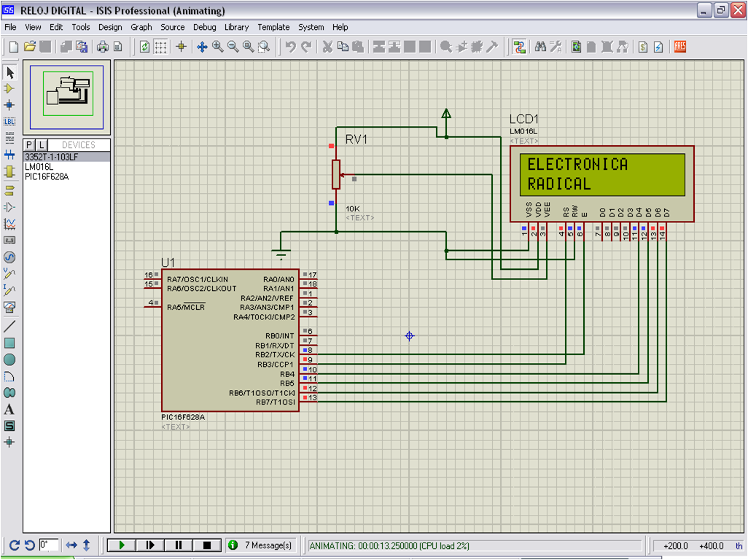
Task: Select the Junction Dot tool
Action: 9,105
